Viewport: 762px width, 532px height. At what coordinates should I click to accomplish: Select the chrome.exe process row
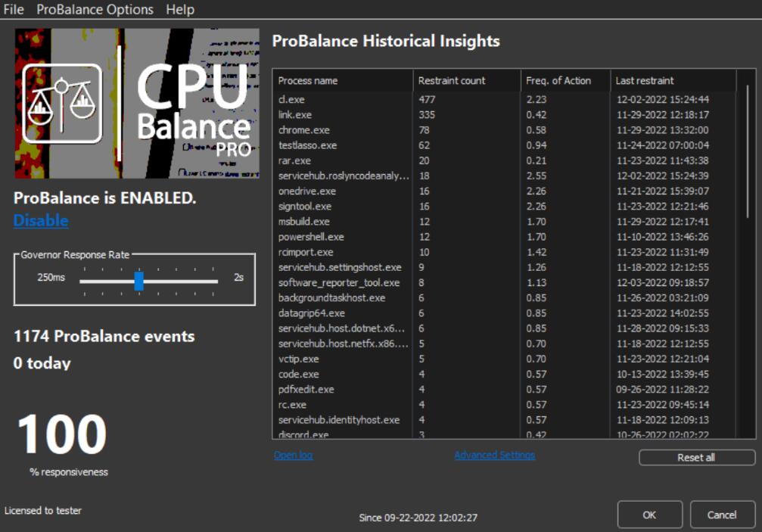pyautogui.click(x=505, y=130)
